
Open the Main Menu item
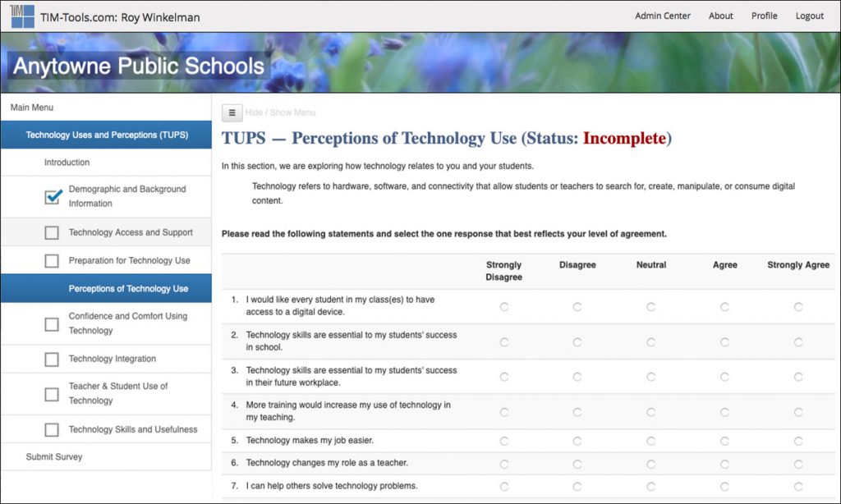32,108
